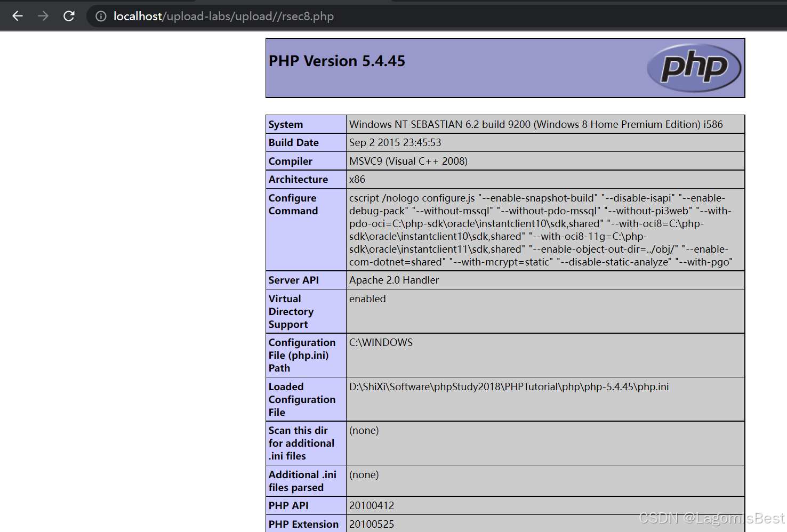
Task: Click the Sep 2 2015 23:45:53 value
Action: (x=395, y=142)
